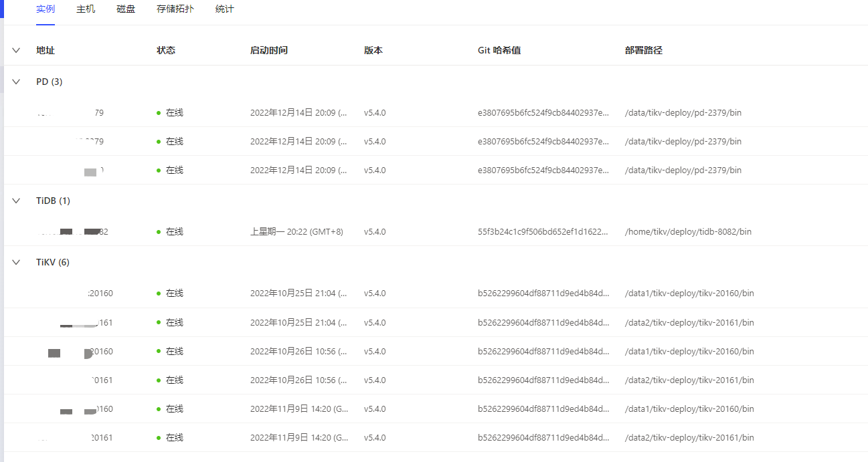
Task: Open the 磁盘 tab
Action: 126,9
